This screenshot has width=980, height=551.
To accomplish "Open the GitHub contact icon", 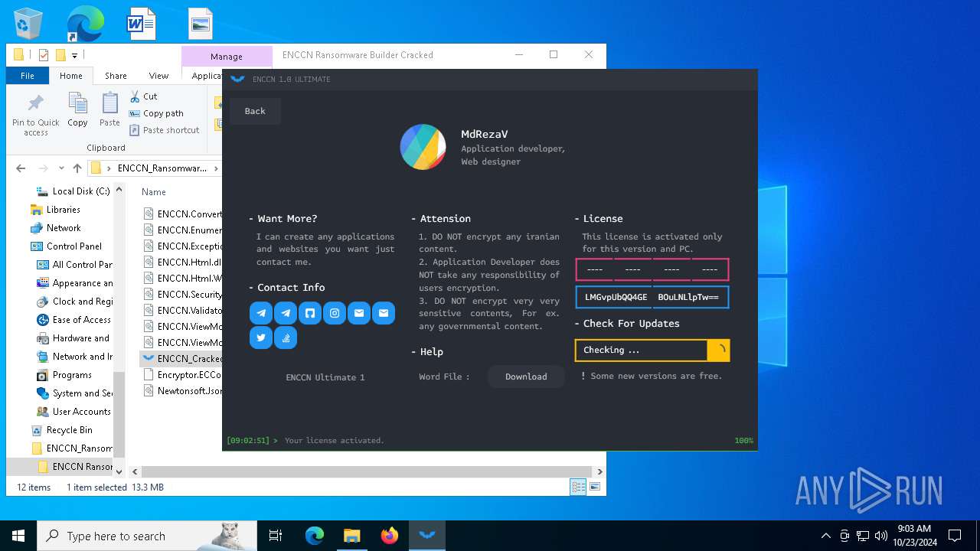I will 310,313.
